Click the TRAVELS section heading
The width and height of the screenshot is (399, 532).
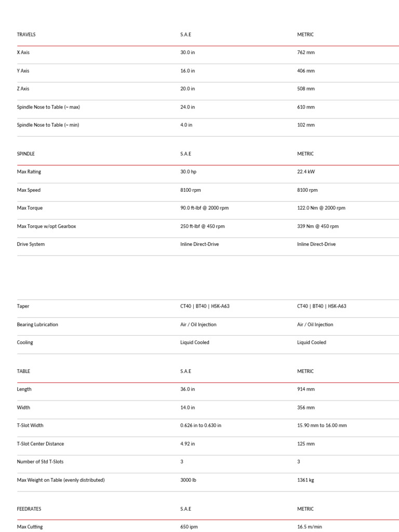26,35
